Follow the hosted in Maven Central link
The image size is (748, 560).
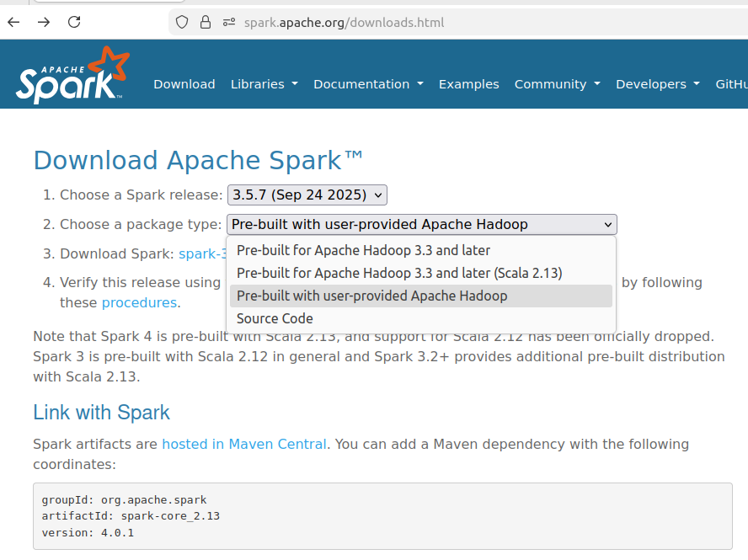click(244, 444)
